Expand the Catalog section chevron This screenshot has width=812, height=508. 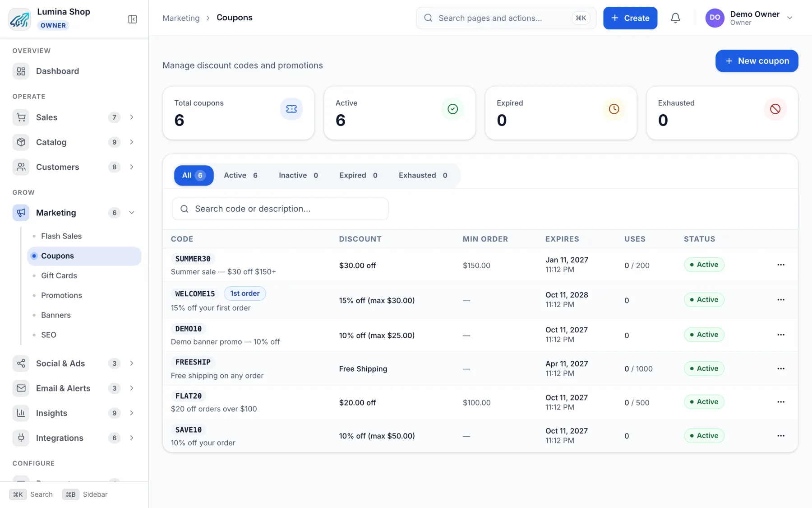pyautogui.click(x=132, y=142)
